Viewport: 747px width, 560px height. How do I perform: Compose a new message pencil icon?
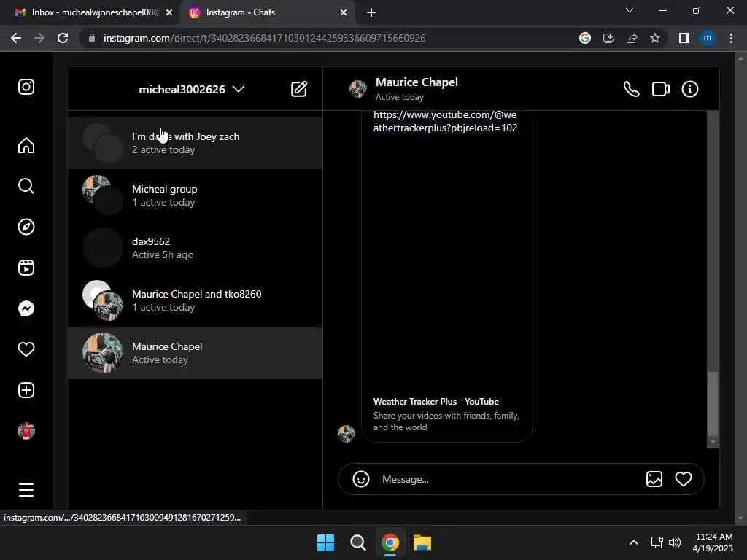[x=299, y=89]
